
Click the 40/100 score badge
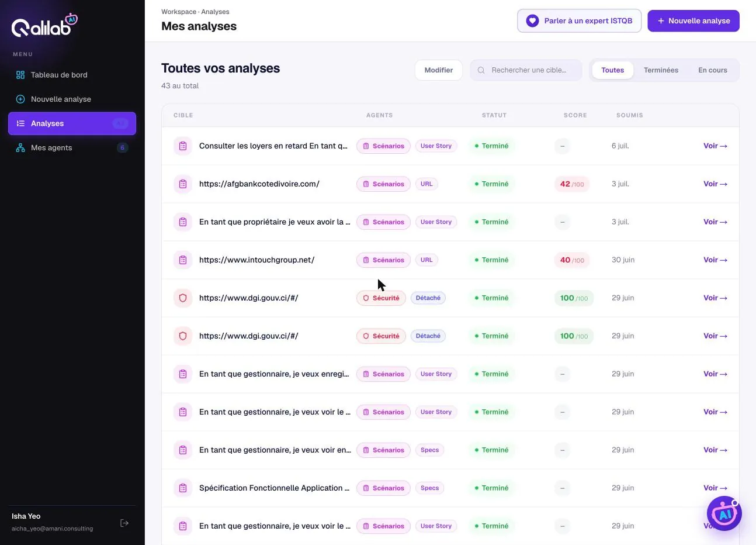(572, 260)
